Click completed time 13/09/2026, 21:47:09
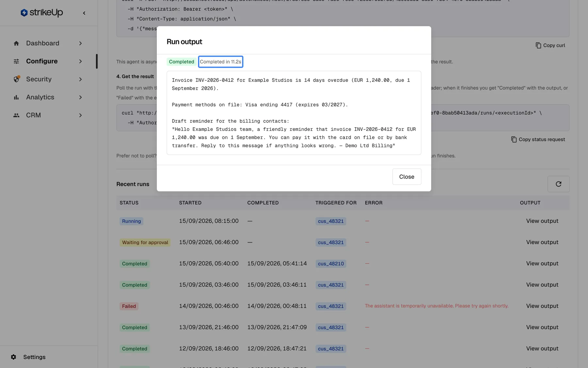 (x=277, y=327)
